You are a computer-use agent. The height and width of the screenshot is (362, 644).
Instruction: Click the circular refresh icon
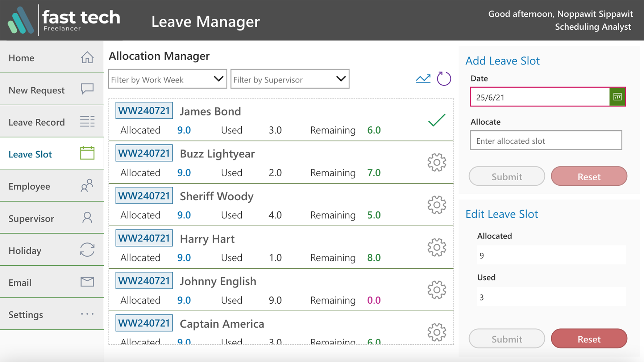coord(444,79)
